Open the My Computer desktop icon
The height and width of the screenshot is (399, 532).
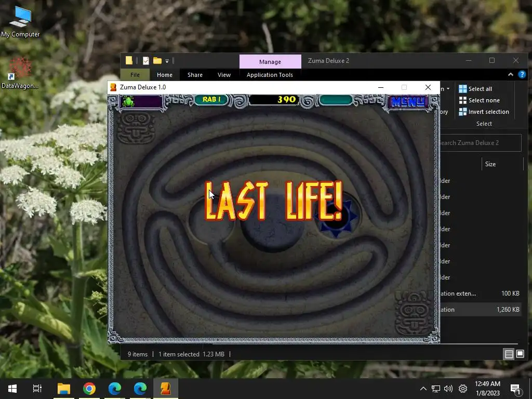click(20, 22)
